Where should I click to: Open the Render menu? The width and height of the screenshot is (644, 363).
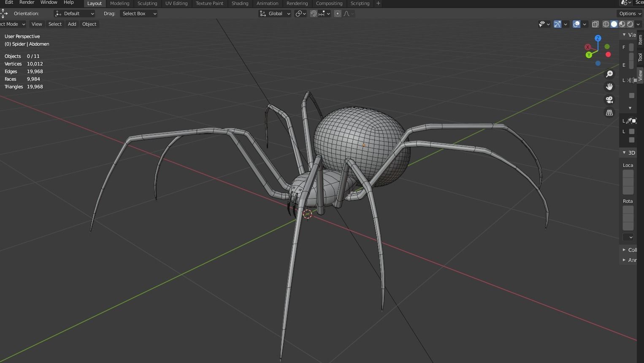(27, 3)
